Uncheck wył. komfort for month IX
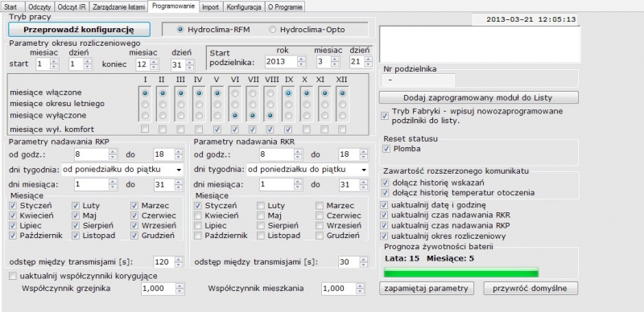 pyautogui.click(x=288, y=129)
